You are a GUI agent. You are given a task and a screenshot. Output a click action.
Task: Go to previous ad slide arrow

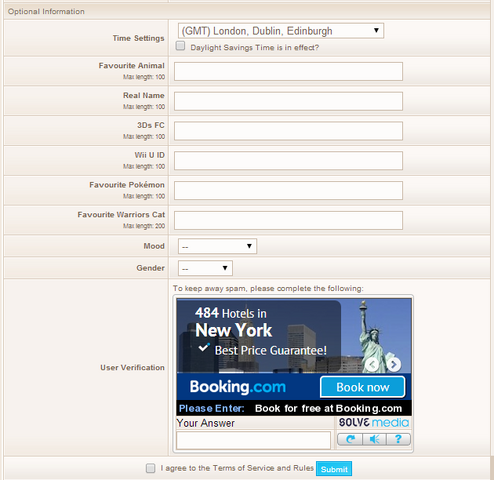372,364
